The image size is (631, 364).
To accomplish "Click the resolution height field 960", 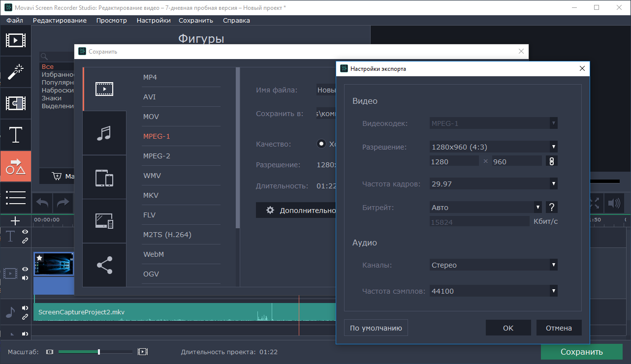I will (516, 161).
